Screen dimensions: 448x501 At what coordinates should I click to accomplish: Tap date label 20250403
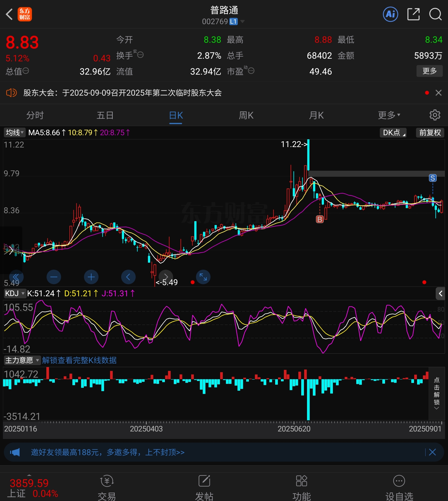(x=146, y=429)
